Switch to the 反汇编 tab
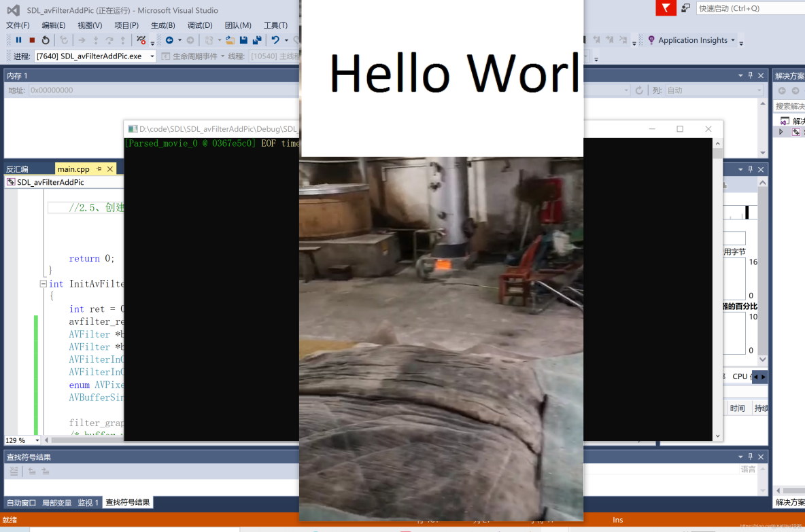This screenshot has height=532, width=805. 18,169
